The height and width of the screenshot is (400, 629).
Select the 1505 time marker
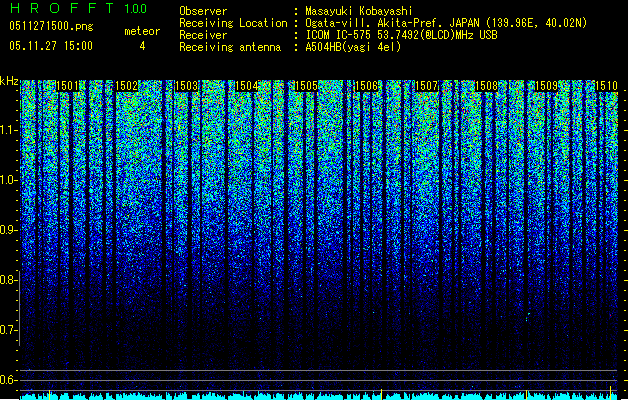[306, 86]
